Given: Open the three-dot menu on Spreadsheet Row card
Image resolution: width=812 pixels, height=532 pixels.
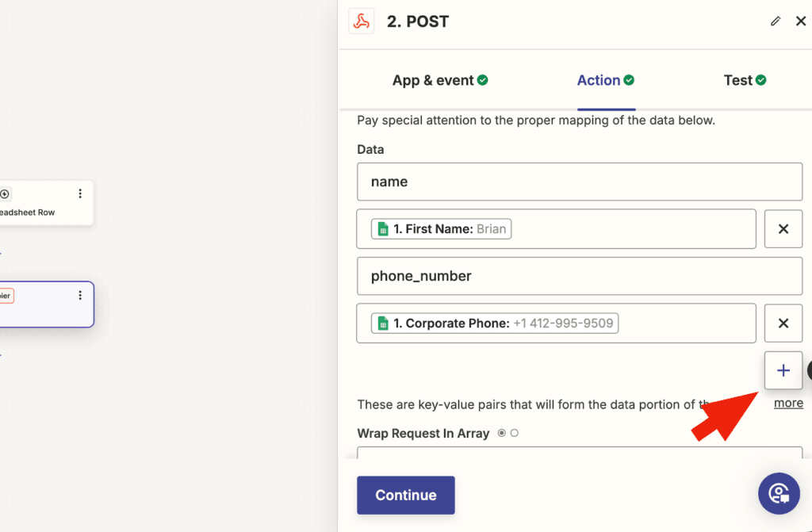Looking at the screenshot, I should (79, 193).
